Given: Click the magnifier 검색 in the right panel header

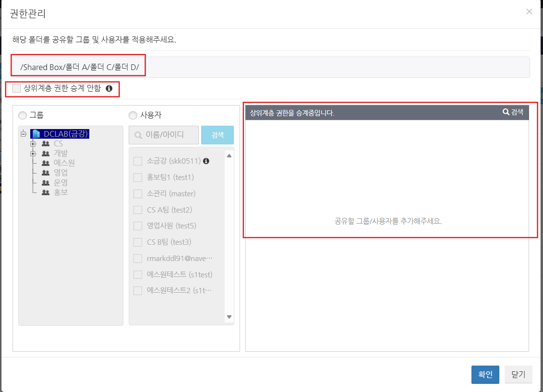Looking at the screenshot, I should pos(513,112).
